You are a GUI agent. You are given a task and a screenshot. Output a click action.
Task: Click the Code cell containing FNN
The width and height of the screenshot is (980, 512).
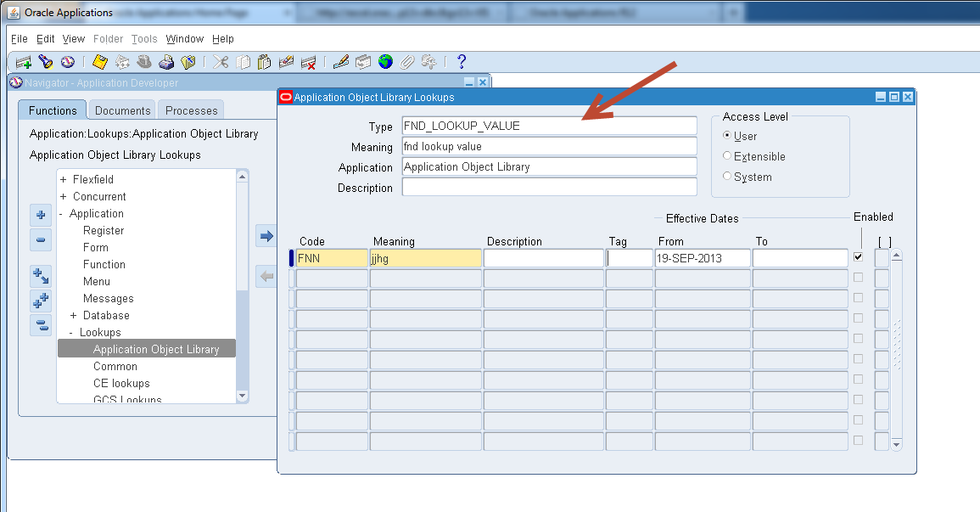(332, 258)
